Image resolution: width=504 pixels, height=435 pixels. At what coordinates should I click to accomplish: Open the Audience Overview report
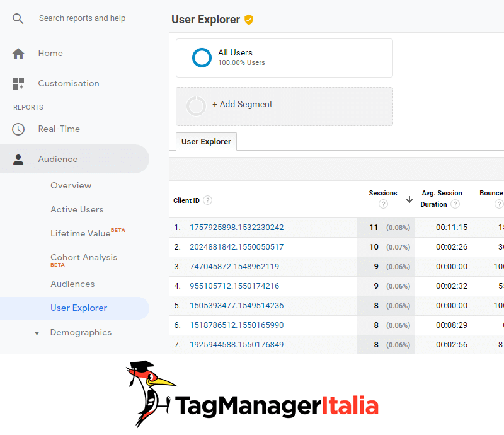[71, 185]
